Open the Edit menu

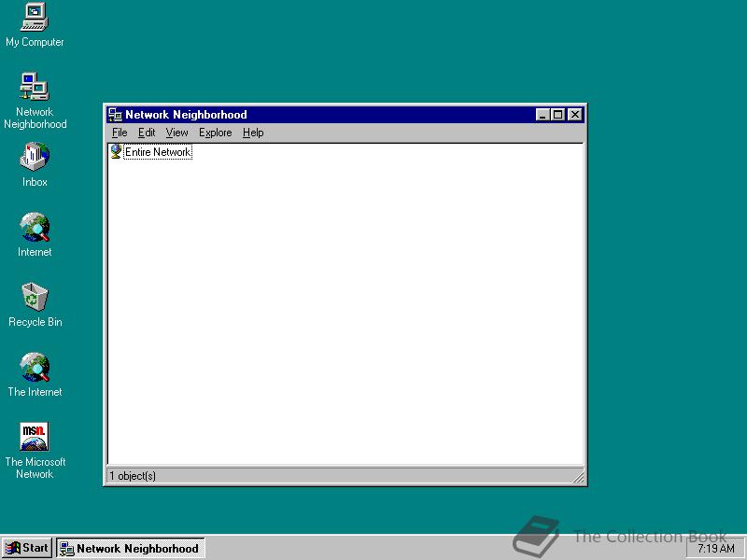(147, 133)
